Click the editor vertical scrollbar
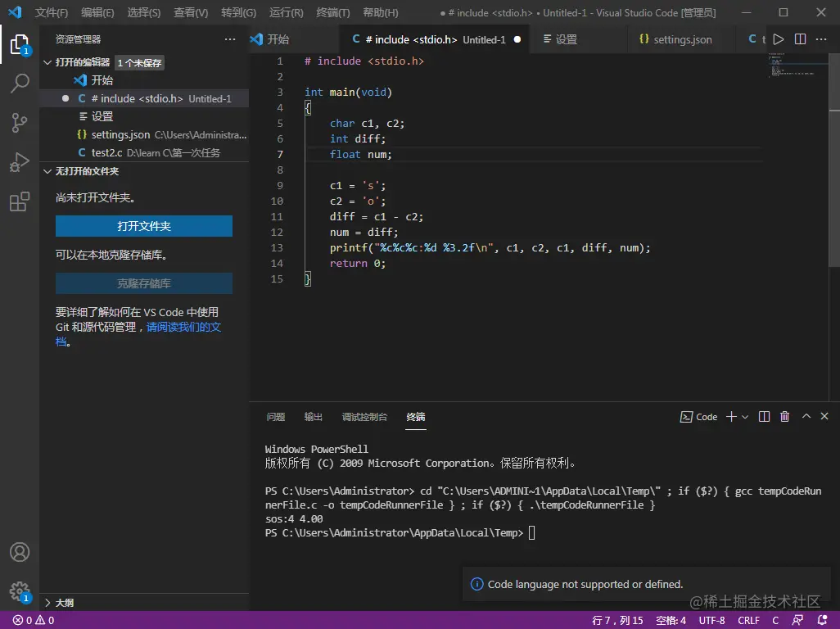The image size is (840, 629). [x=834, y=161]
